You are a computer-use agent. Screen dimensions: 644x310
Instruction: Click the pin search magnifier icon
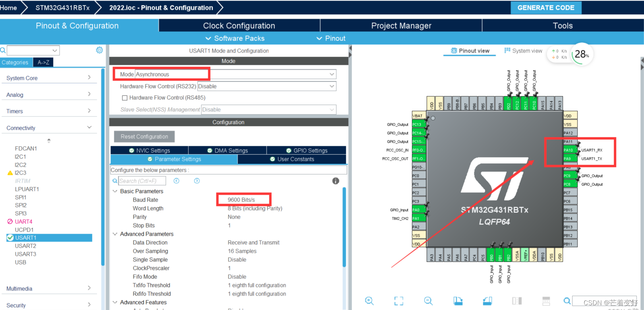(567, 301)
